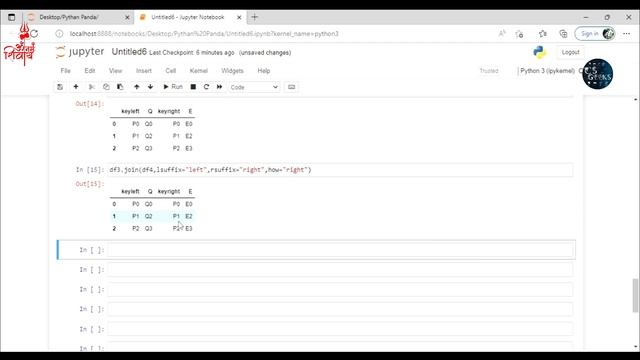The height and width of the screenshot is (360, 640).
Task: Click the Sign in profile button
Action: click(x=595, y=34)
